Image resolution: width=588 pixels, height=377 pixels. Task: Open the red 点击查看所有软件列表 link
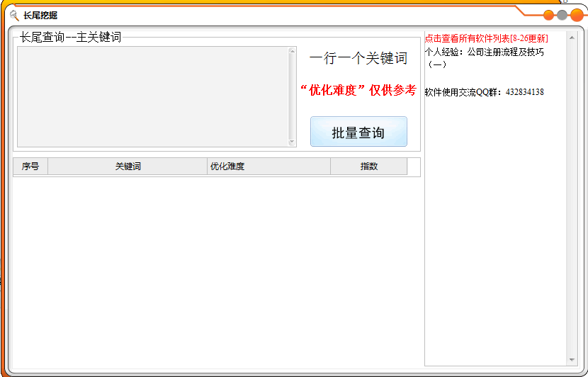pos(486,38)
